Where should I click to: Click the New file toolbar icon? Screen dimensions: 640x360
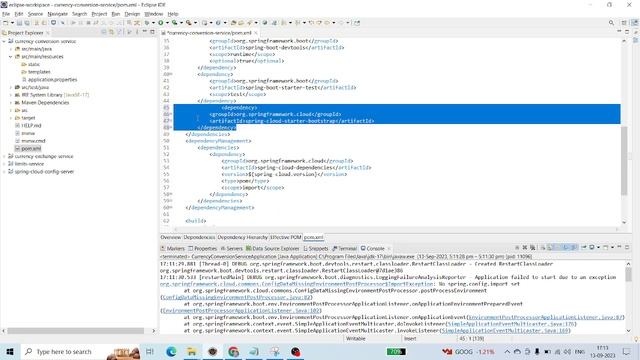pyautogui.click(x=6, y=23)
